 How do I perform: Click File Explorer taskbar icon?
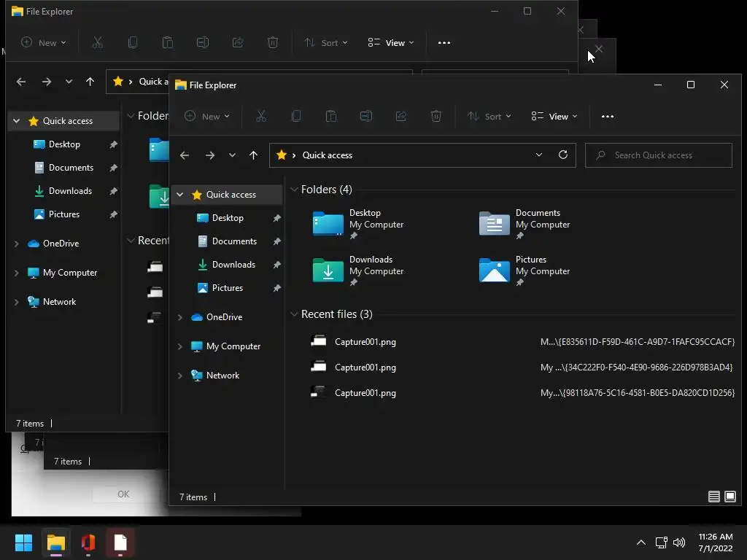(55, 542)
